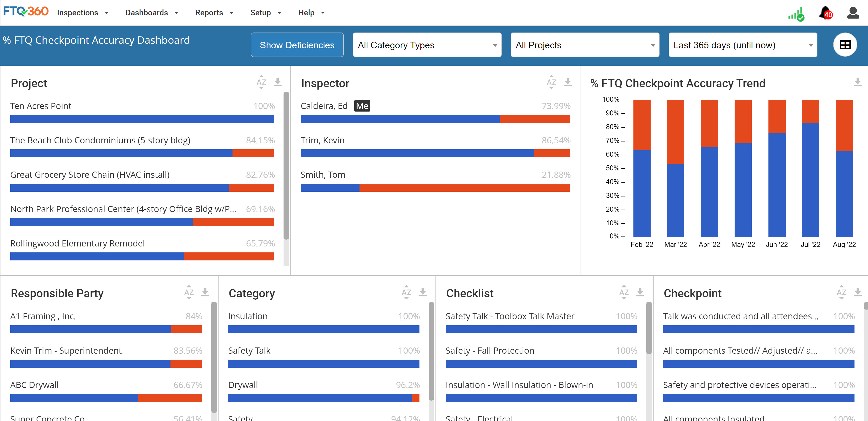The width and height of the screenshot is (868, 421).
Task: Sort the Checklist panel with AZ icon
Action: [x=624, y=292]
